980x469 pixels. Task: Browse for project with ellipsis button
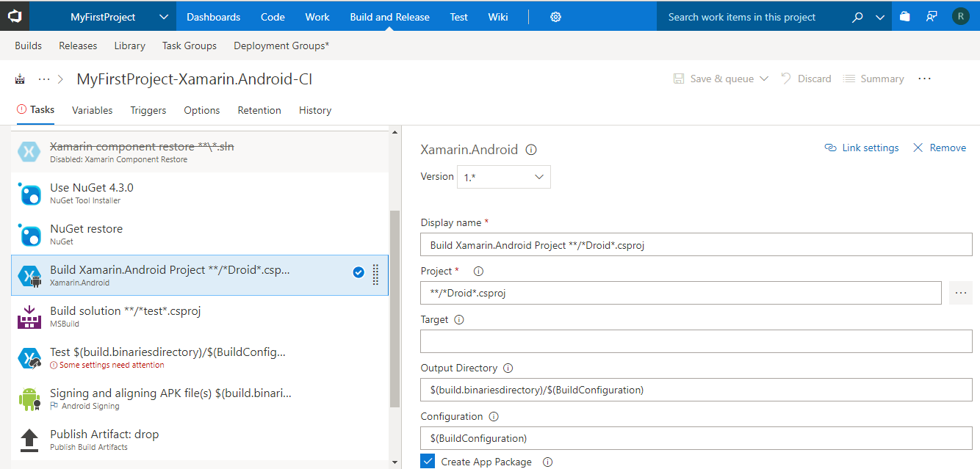[960, 293]
